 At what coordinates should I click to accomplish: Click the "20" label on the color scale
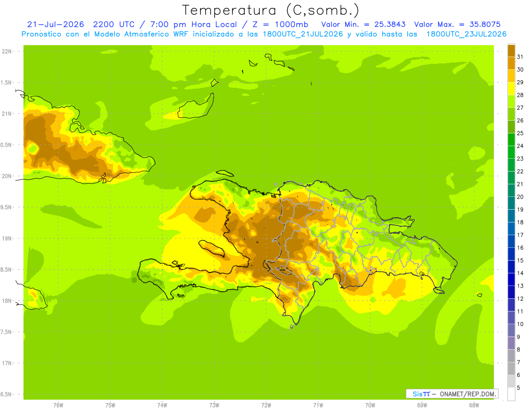520,197
